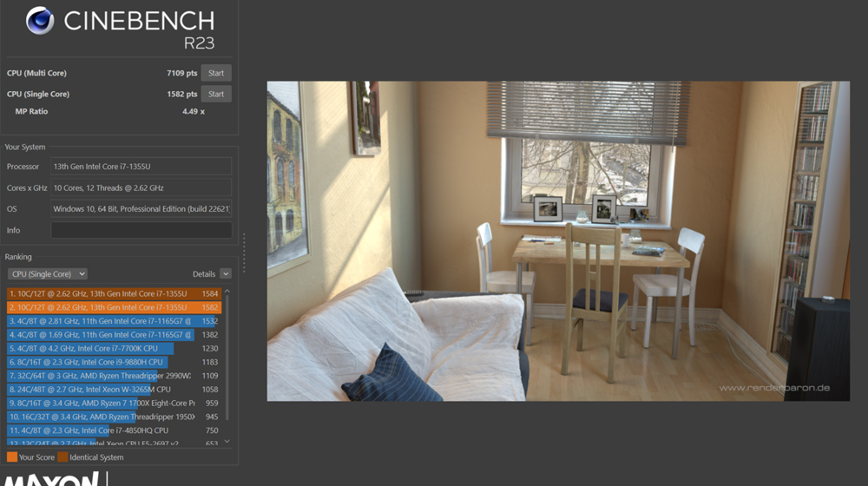
Task: Select ranking entry 11 Intel Core i7-4850HQ
Action: (x=114, y=430)
